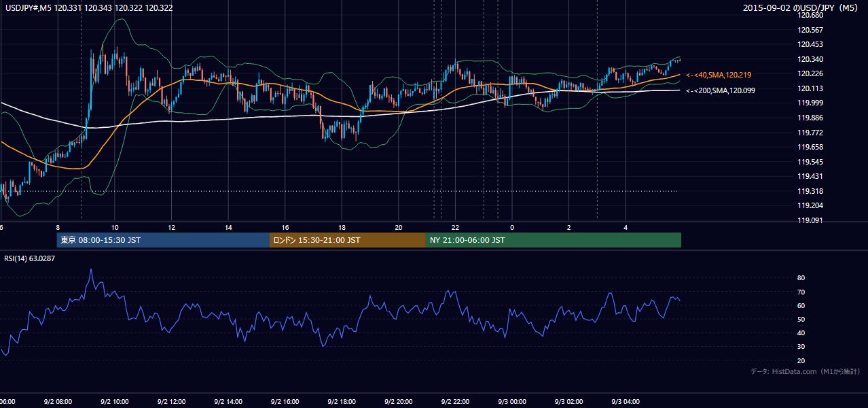The image size is (868, 408).
Task: Click hour label 14 under price chart
Action: click(x=229, y=227)
